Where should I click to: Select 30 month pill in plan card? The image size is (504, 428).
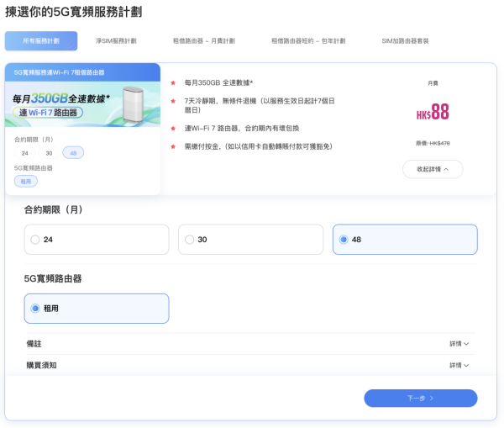point(49,153)
